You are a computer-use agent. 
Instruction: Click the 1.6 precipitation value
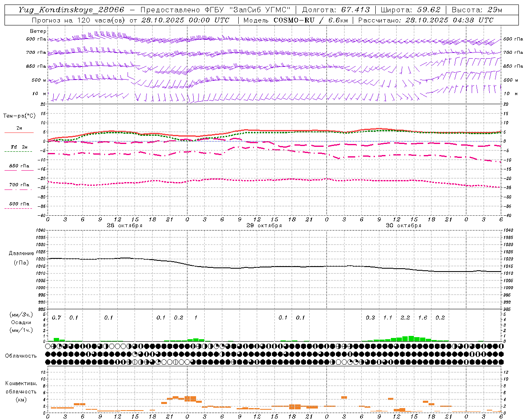[x=422, y=318]
